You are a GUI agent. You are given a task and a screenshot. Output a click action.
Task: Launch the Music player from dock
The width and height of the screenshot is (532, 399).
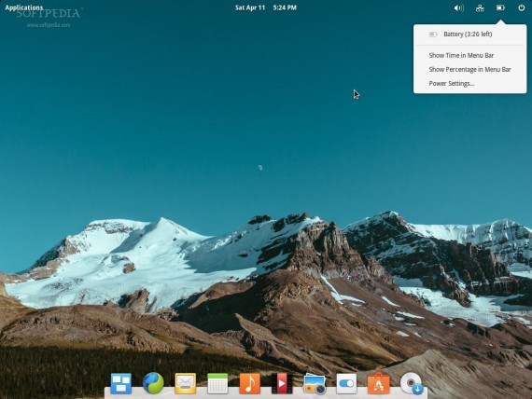pos(250,383)
